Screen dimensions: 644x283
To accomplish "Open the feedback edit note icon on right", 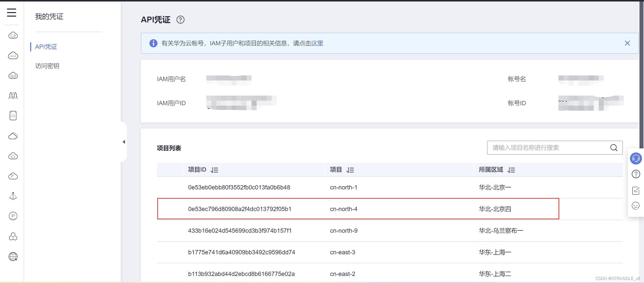I will [636, 191].
